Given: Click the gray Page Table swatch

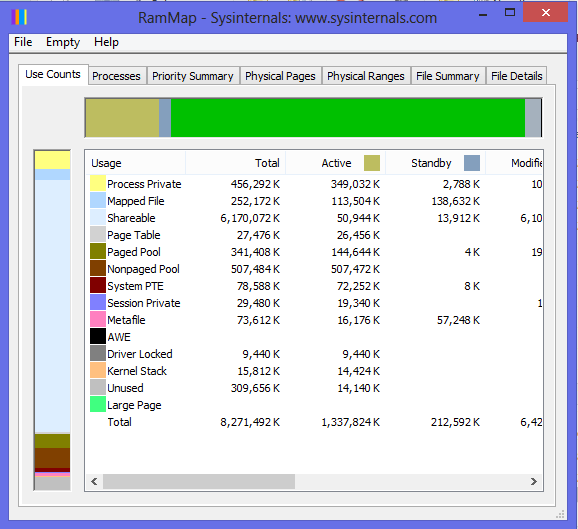Looking at the screenshot, I should 98,234.
